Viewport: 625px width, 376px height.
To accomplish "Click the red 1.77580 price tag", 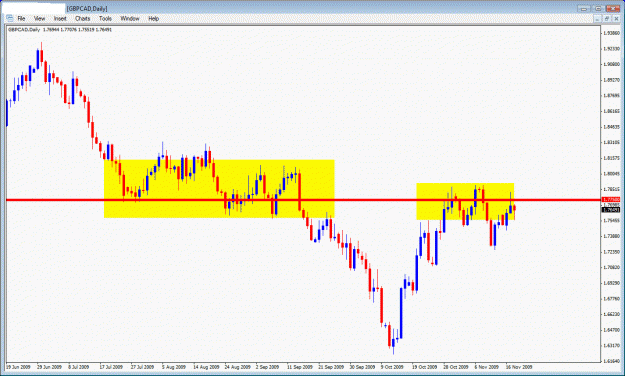I will (x=611, y=199).
